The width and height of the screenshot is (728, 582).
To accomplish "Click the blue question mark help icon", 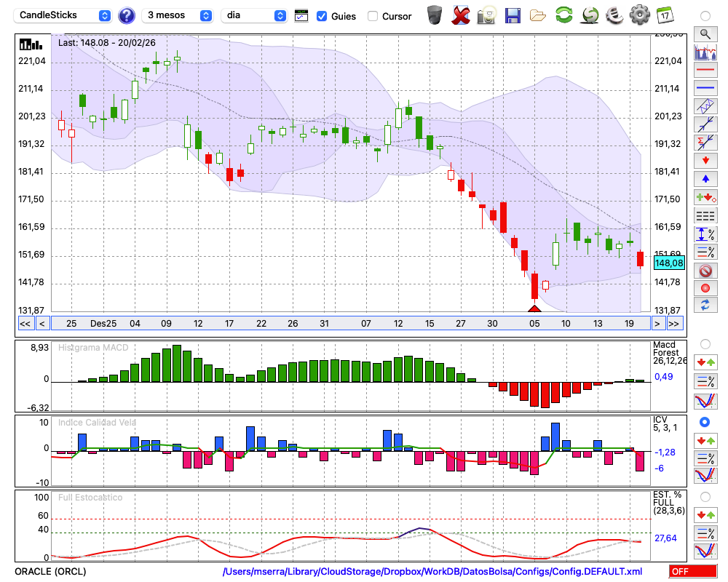I will coord(127,15).
